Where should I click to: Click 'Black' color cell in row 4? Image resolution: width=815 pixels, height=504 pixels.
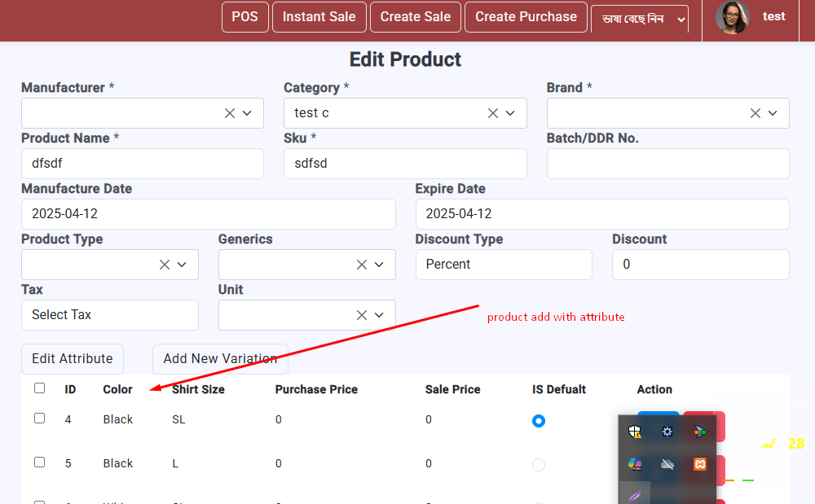click(x=118, y=419)
